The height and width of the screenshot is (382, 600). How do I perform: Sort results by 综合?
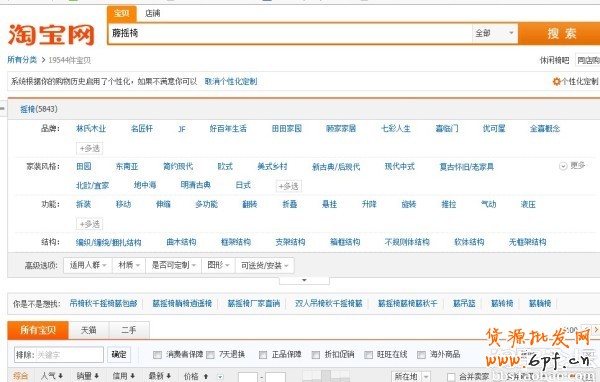click(x=21, y=376)
